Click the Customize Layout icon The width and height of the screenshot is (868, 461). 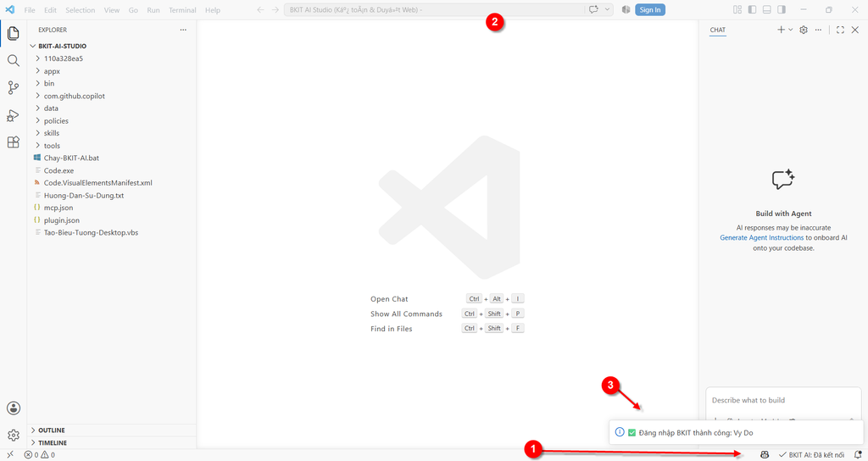737,9
